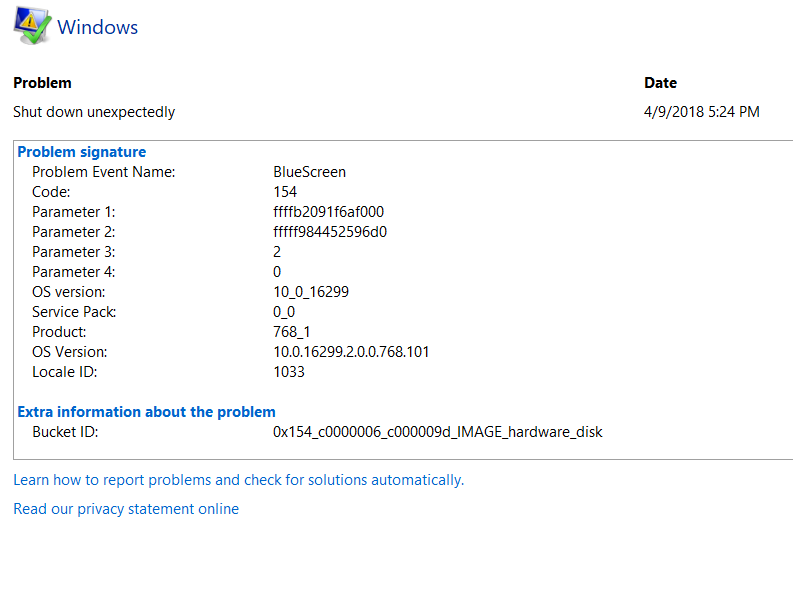Click the 'Product:' label
This screenshot has height=596, width=793.
pyautogui.click(x=59, y=332)
